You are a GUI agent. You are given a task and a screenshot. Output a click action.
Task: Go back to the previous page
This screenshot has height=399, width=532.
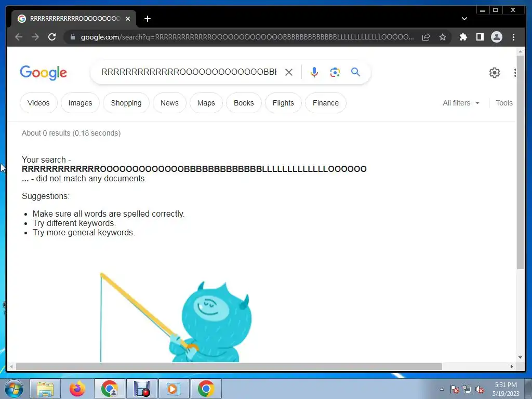(x=19, y=37)
